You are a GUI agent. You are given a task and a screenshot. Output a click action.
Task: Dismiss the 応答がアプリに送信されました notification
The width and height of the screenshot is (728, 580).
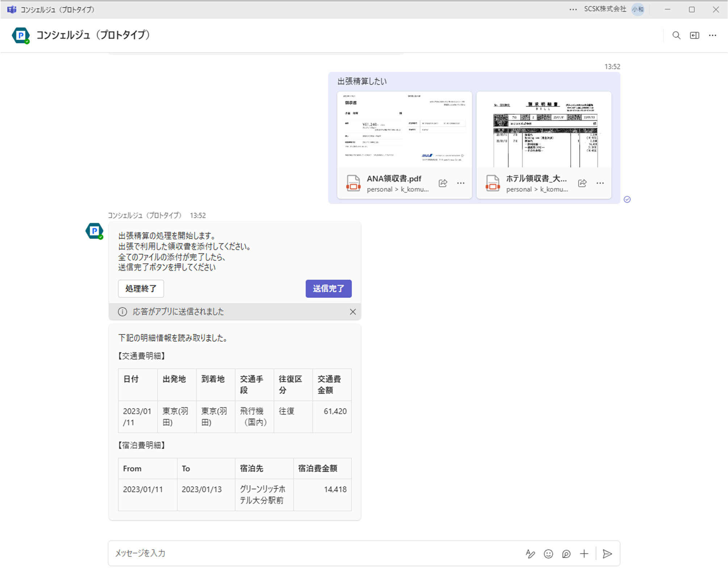353,312
